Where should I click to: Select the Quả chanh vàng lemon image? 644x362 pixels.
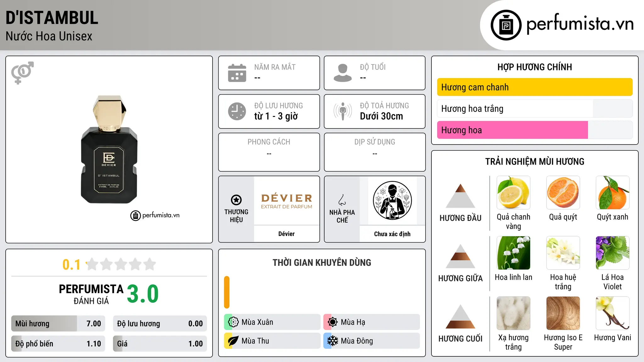[514, 193]
